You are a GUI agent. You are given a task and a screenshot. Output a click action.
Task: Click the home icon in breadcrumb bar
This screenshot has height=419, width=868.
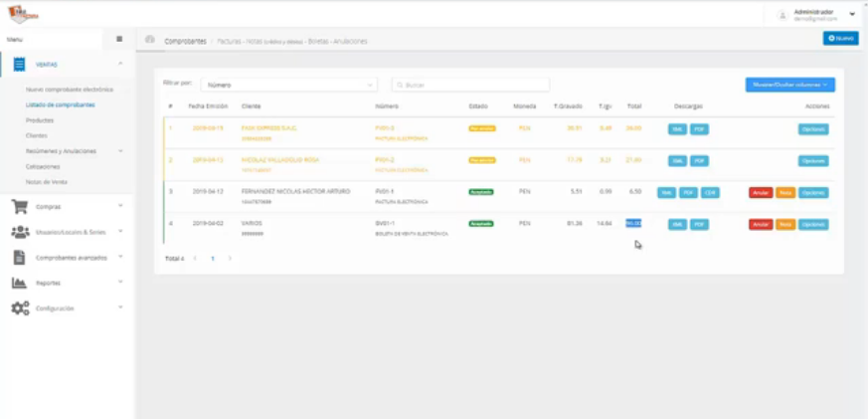(x=149, y=40)
